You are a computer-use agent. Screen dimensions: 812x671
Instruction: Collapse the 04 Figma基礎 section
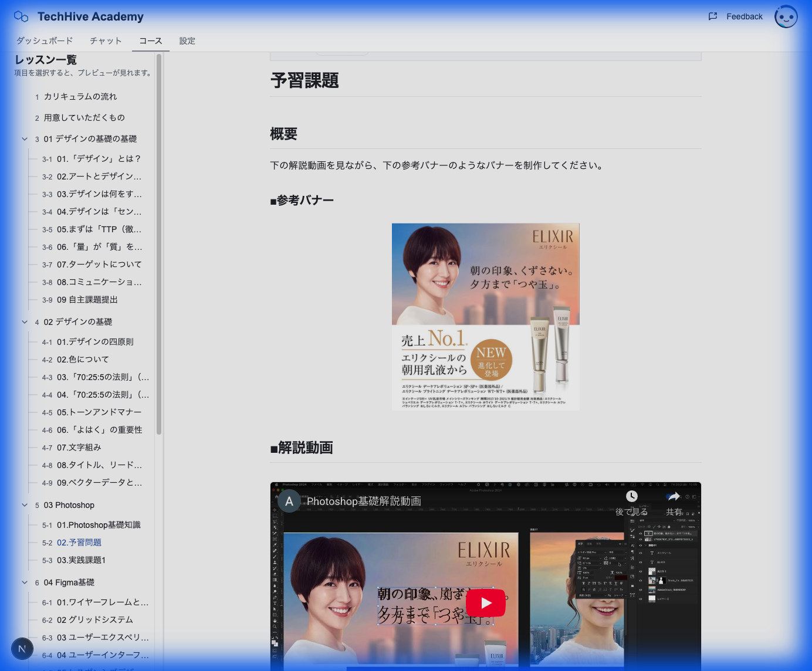pyautogui.click(x=25, y=582)
